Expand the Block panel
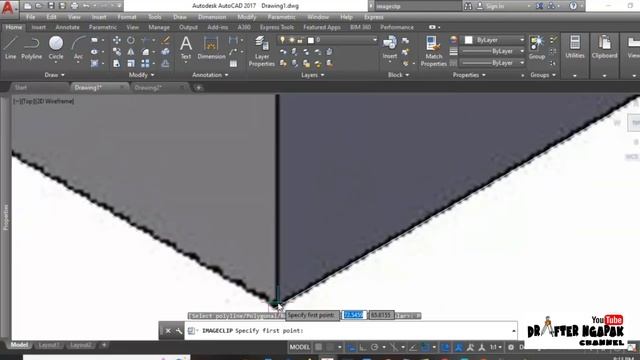 click(x=398, y=75)
